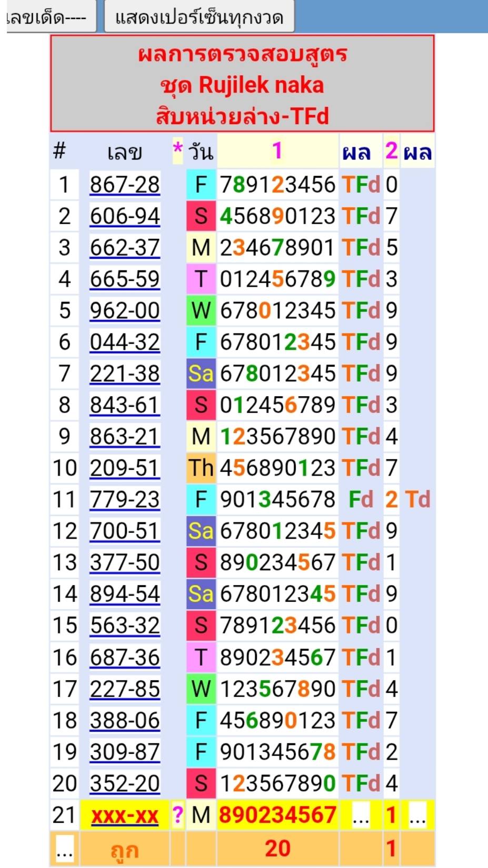Click the เลข column header
This screenshot has height=868, width=488.
coord(125,153)
